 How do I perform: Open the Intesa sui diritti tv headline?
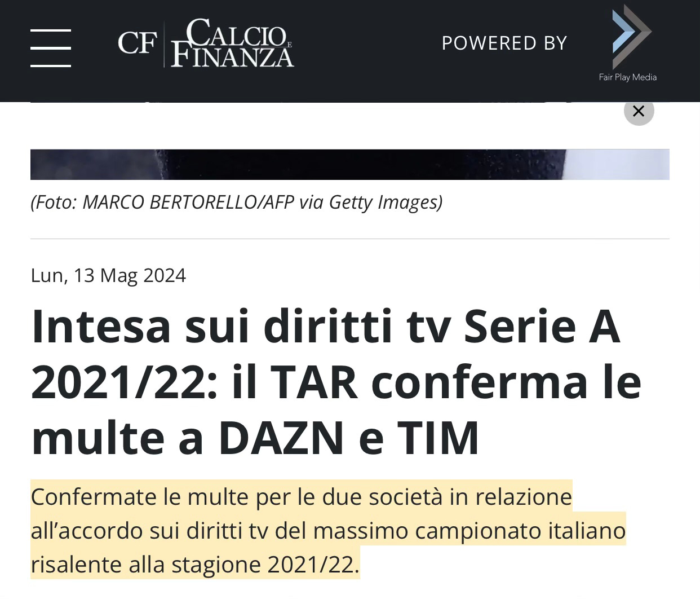336,382
